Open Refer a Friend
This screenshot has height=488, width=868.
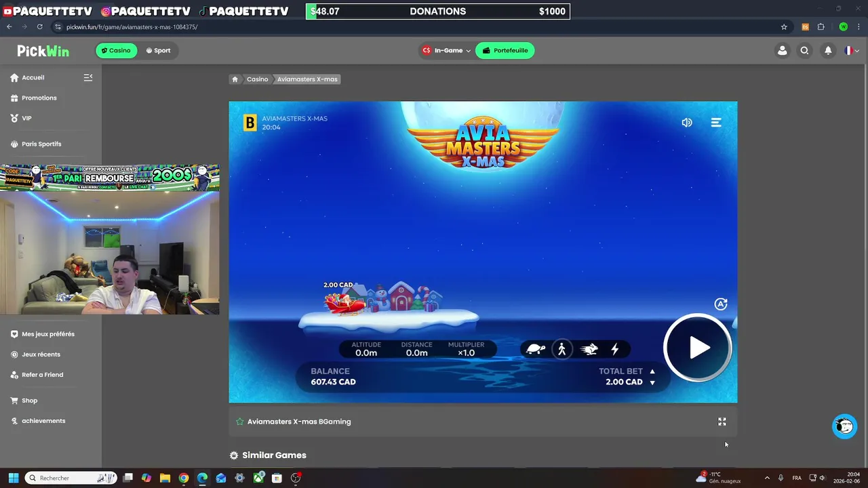(x=37, y=375)
